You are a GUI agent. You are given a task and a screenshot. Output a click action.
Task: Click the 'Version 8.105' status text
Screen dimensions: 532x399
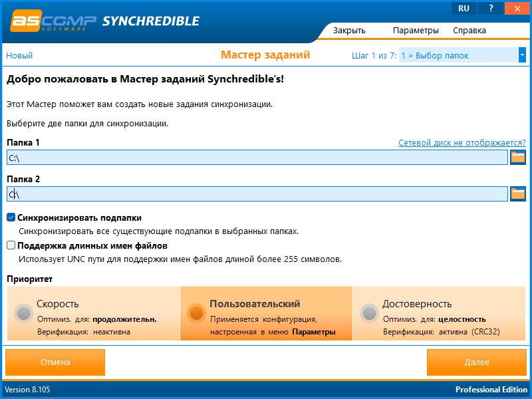pos(27,390)
